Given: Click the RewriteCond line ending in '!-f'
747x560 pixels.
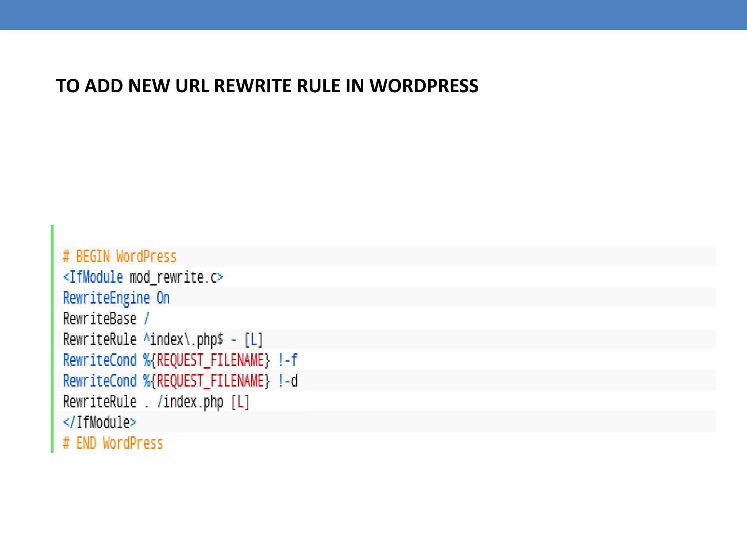Looking at the screenshot, I should pos(180,360).
